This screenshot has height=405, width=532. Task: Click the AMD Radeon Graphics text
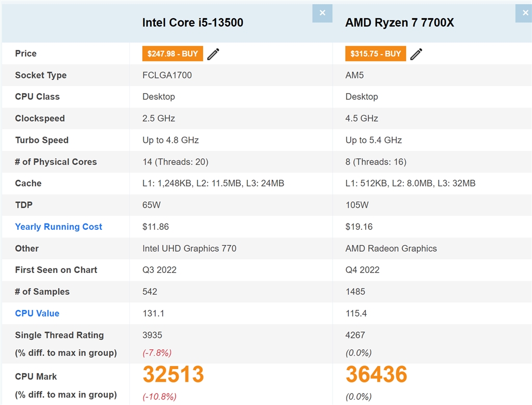(391, 249)
